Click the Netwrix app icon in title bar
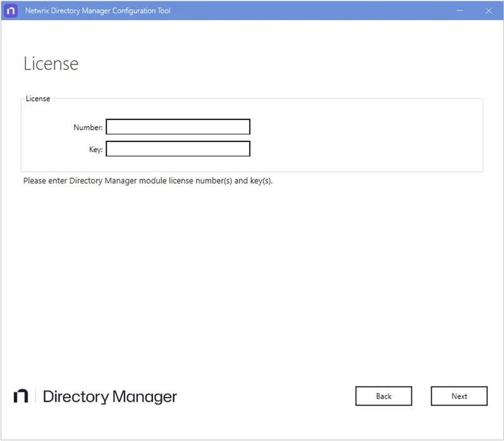 (11, 11)
